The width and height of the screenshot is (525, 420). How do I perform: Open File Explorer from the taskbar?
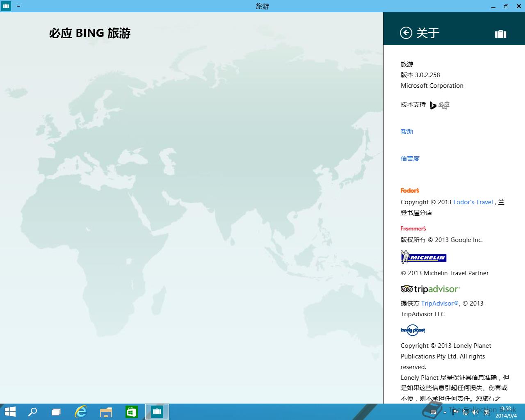click(x=106, y=412)
